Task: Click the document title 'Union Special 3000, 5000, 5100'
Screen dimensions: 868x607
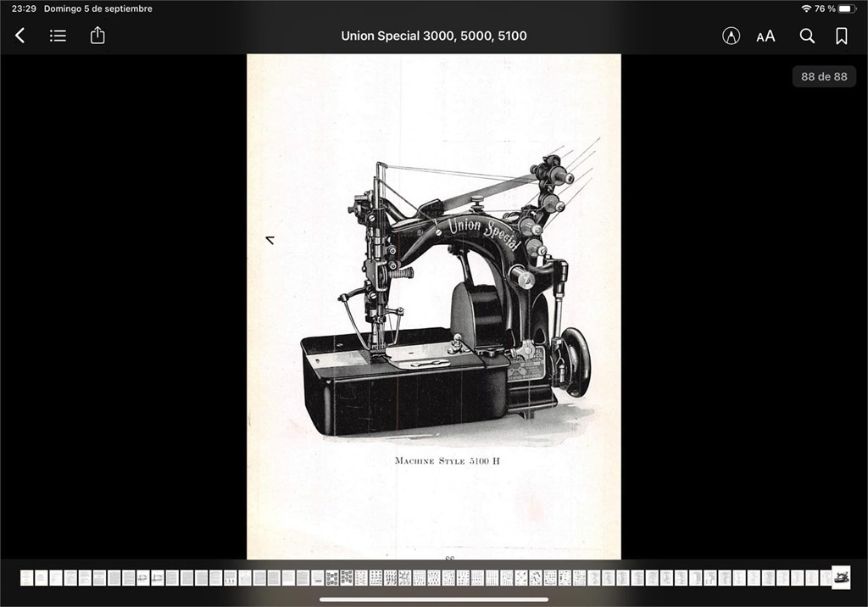Action: pos(434,36)
